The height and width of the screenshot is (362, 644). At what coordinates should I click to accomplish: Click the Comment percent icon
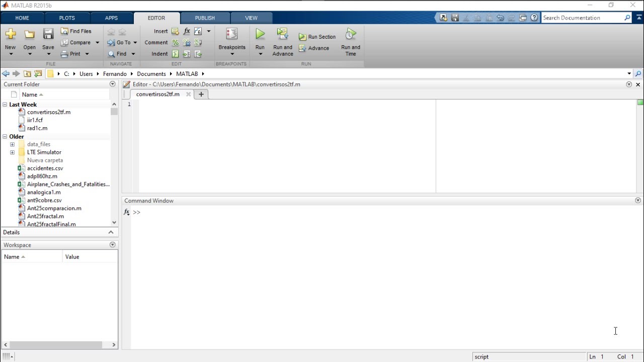[x=175, y=43]
